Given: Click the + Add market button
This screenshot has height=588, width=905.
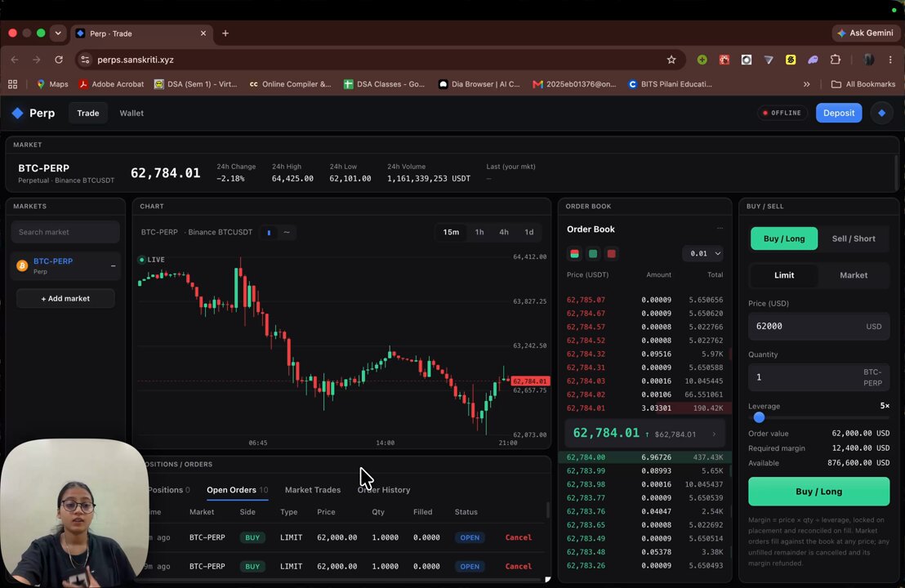Looking at the screenshot, I should (x=65, y=298).
